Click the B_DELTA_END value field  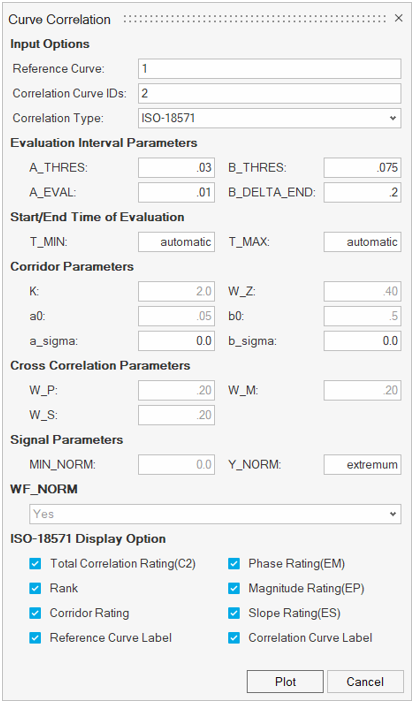[362, 193]
